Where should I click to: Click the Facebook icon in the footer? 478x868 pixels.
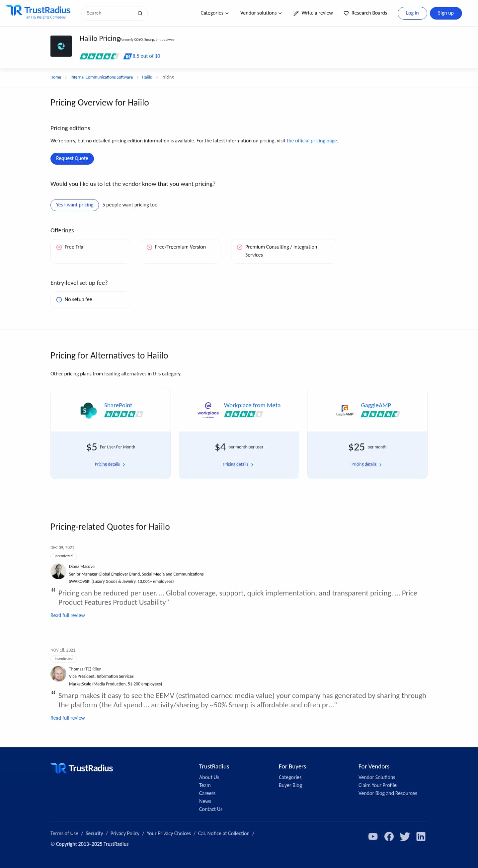click(x=389, y=836)
